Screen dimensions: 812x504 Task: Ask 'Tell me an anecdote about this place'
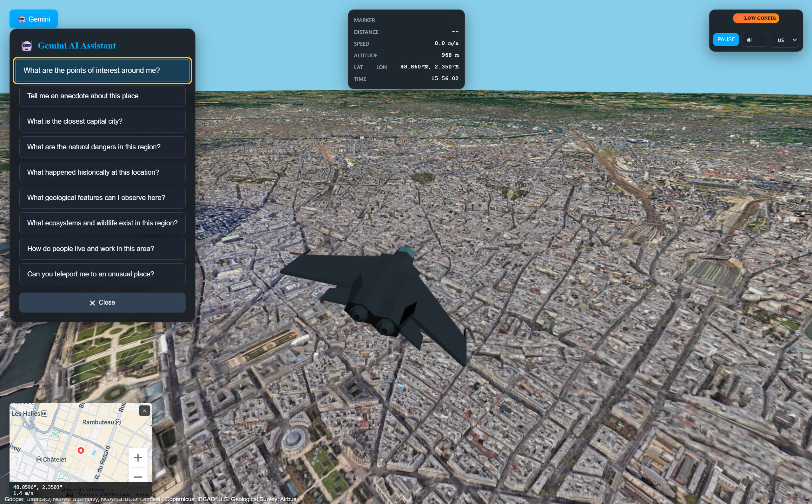pyautogui.click(x=102, y=96)
